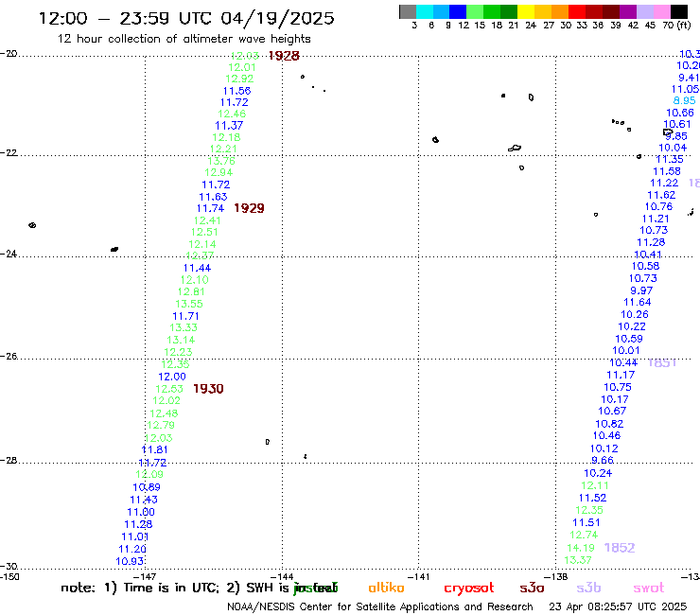Viewport: 700px width, 615px height.
Task: Click the 1929 time stamp label
Action: 249,208
